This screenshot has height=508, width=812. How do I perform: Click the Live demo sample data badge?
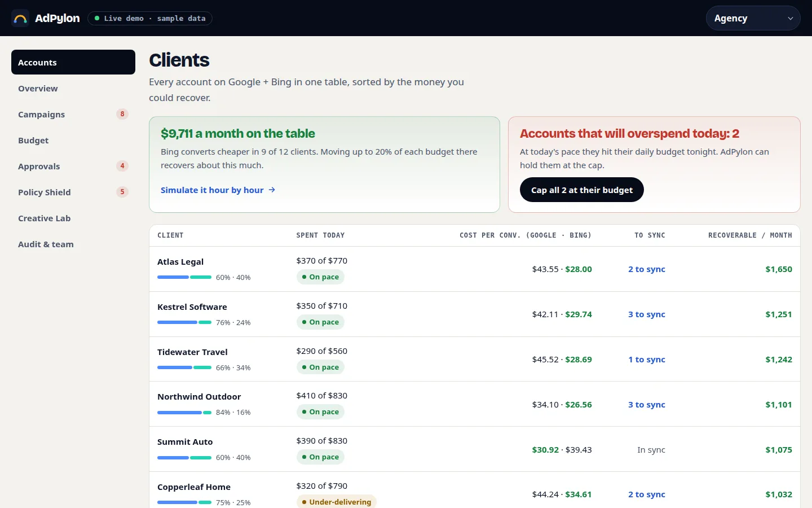pos(150,18)
